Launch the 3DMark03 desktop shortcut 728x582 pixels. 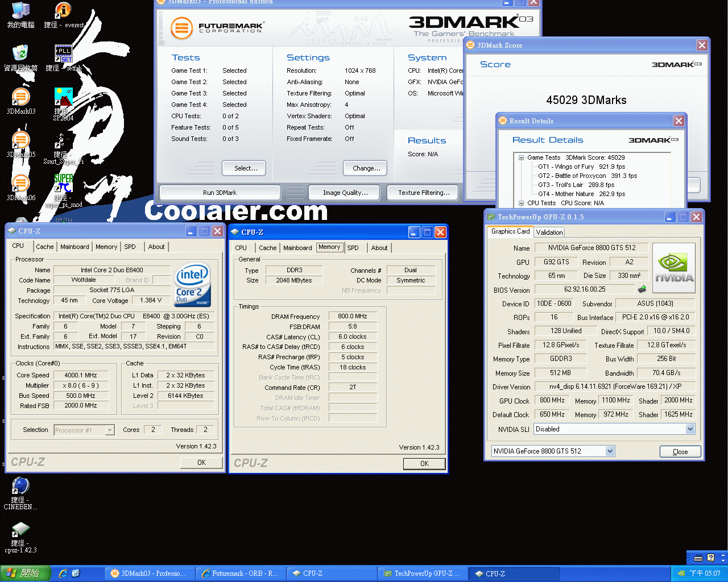point(20,101)
